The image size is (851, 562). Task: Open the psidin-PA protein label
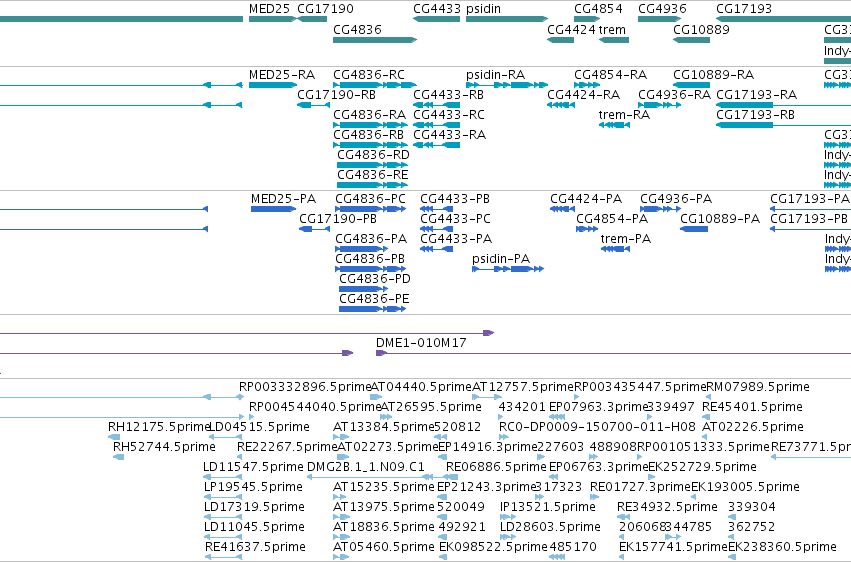(501, 259)
